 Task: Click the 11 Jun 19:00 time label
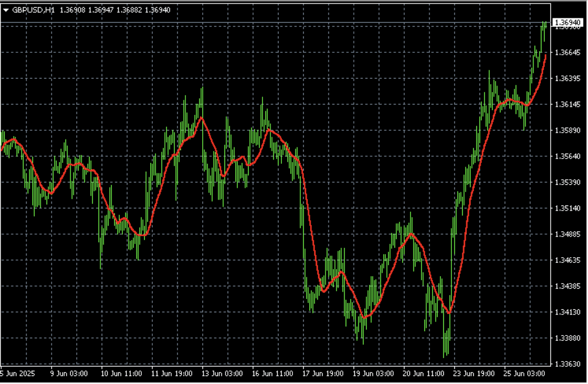click(x=171, y=373)
